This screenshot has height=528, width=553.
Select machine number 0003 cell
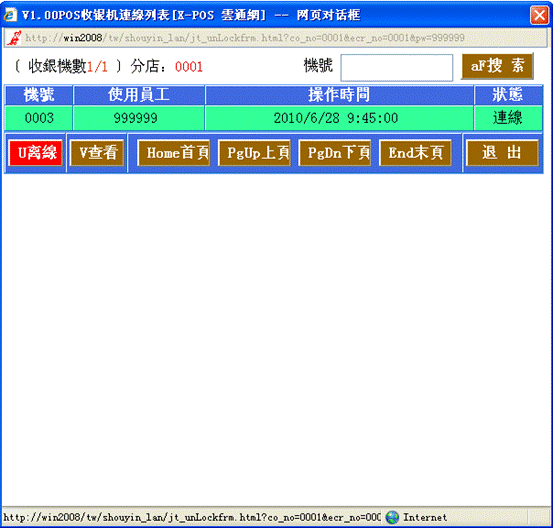39,118
